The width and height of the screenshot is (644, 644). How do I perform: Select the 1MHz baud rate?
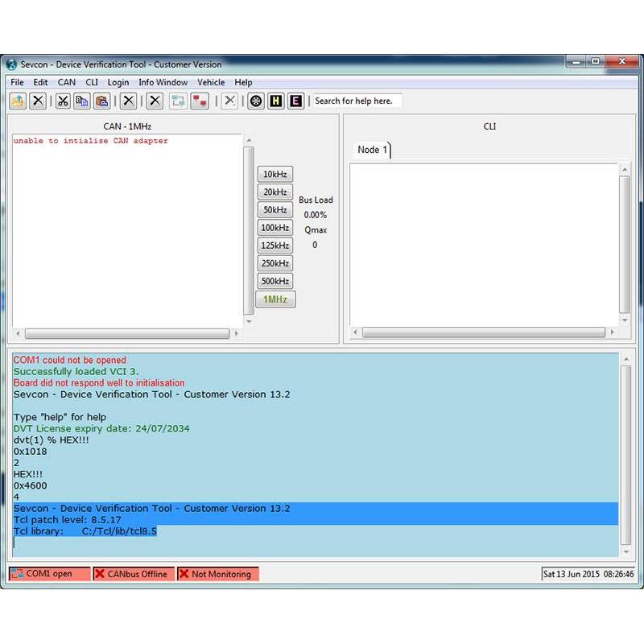(275, 299)
